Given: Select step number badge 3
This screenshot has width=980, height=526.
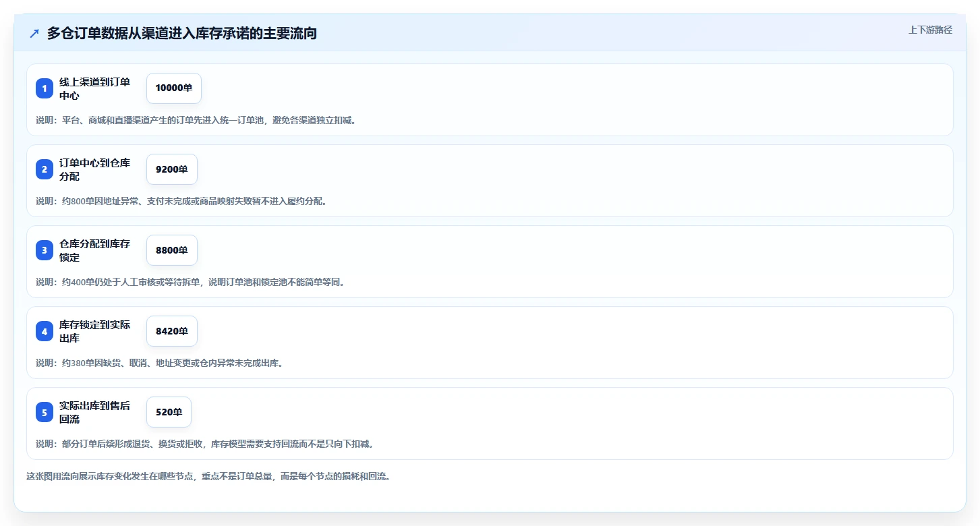Looking at the screenshot, I should point(45,250).
